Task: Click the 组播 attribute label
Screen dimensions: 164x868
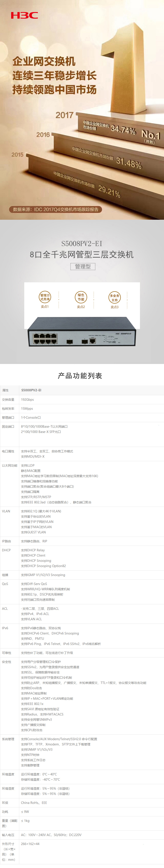Action: coord(5,575)
